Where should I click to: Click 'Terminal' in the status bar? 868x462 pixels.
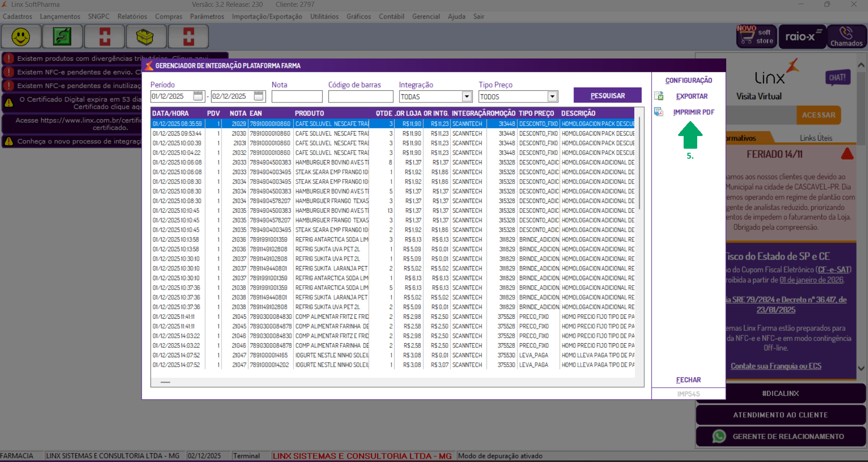246,456
